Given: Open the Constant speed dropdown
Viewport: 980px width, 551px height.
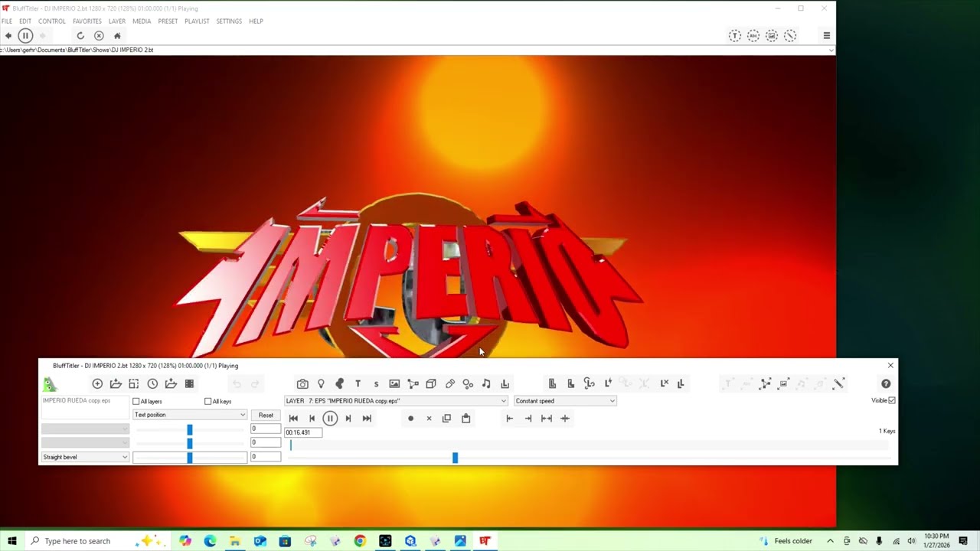Looking at the screenshot, I should (x=565, y=401).
